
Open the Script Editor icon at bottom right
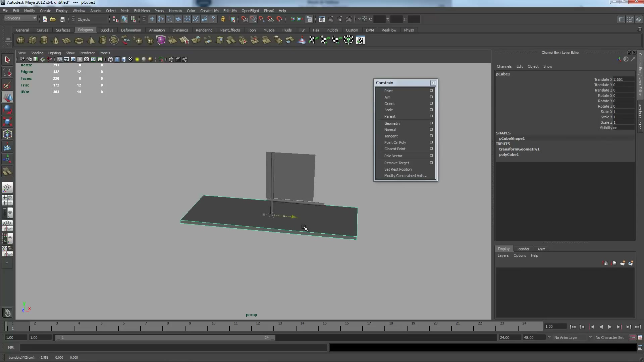640,348
